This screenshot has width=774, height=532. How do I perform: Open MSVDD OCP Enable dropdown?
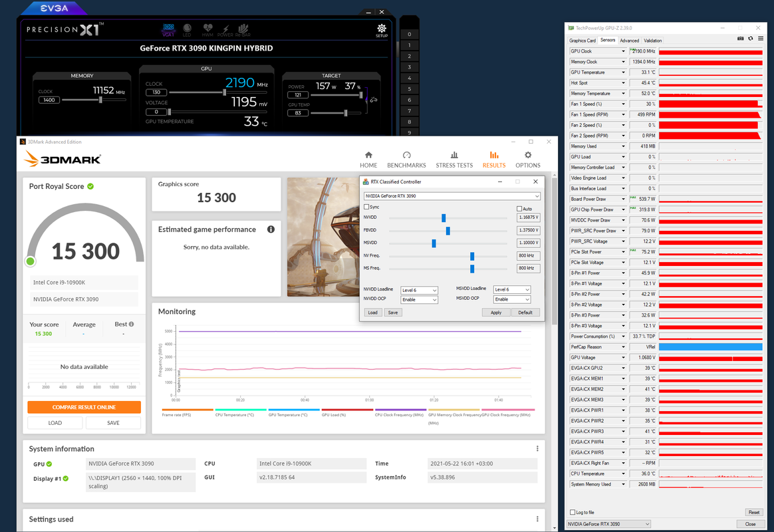click(x=512, y=299)
